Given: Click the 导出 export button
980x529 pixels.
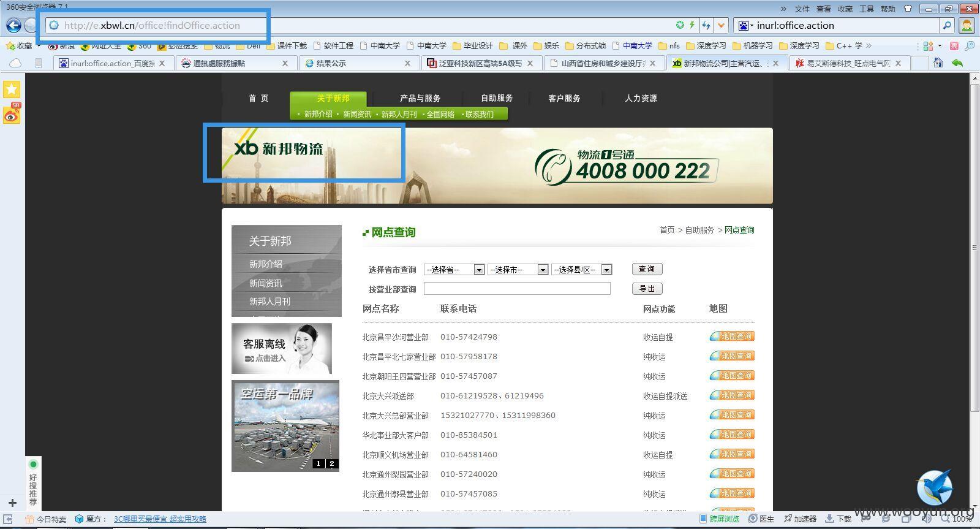Looking at the screenshot, I should point(647,289).
